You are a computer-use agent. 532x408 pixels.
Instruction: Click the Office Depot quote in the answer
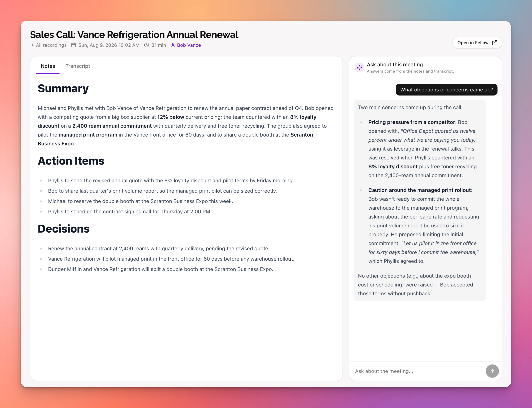coord(423,136)
